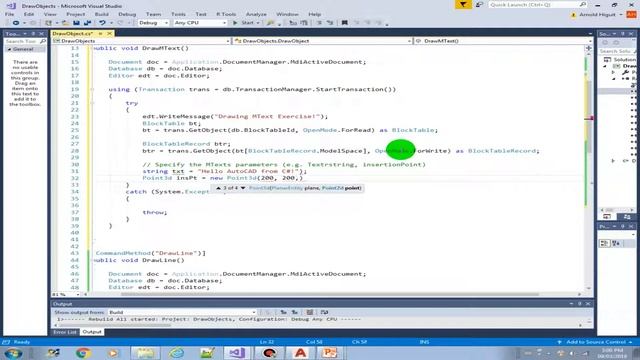The image size is (640, 360).
Task: Open the Debug menu
Action: (127, 14)
